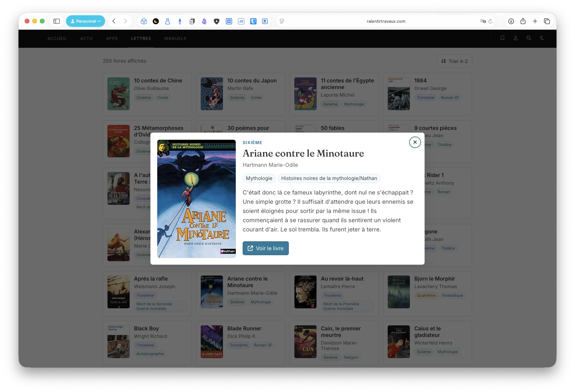This screenshot has height=392, width=575.
Task: Click the black shield extension icon
Action: [216, 21]
